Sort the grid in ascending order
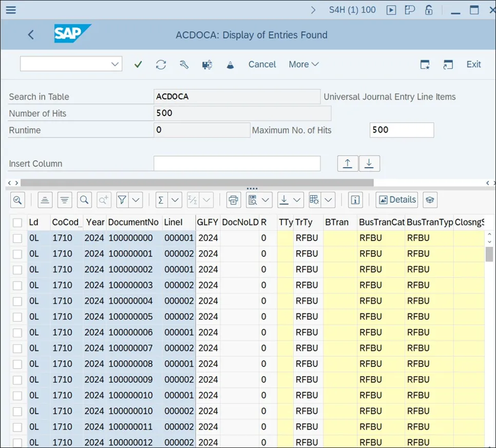The image size is (496, 448). pyautogui.click(x=45, y=200)
